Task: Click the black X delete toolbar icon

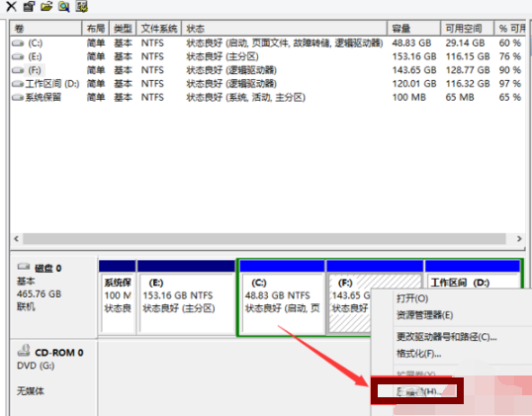Action: (x=11, y=6)
